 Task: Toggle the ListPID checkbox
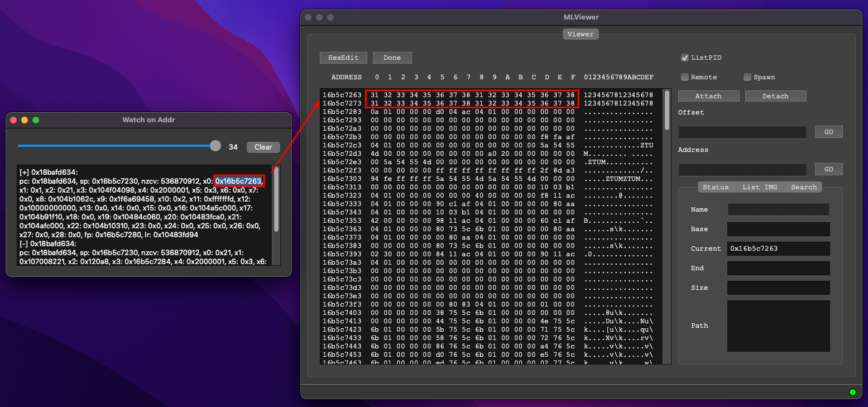(684, 58)
